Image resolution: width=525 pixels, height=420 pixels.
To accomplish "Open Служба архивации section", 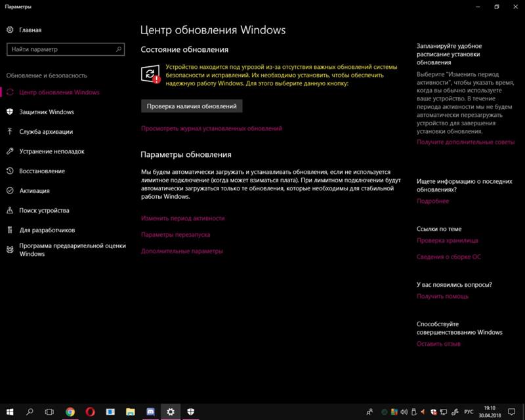I will tap(46, 132).
